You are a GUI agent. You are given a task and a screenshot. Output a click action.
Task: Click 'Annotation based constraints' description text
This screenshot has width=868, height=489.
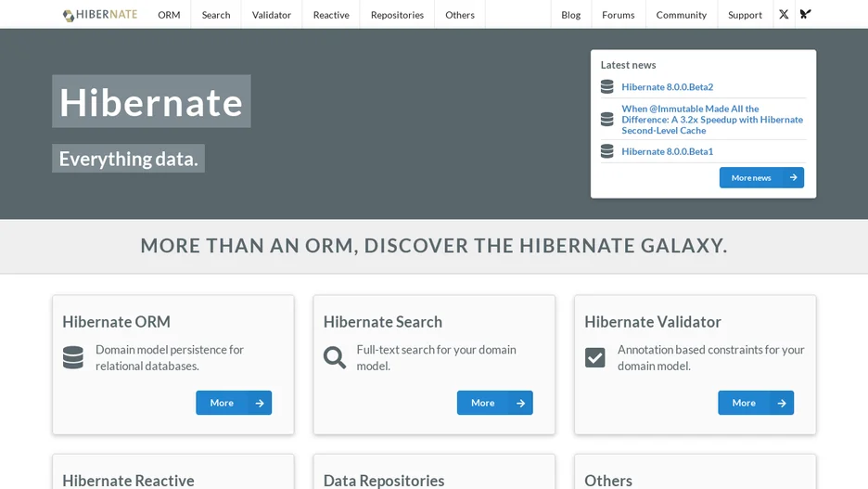710,358
